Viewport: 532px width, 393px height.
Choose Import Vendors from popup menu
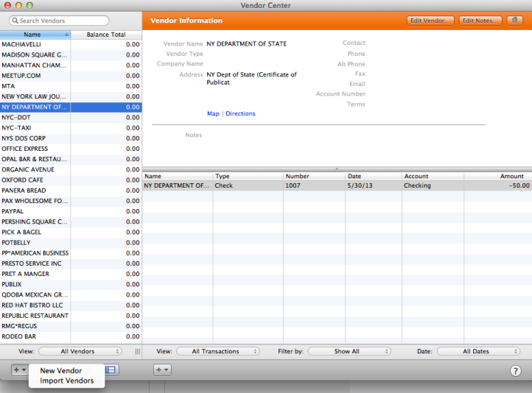pyautogui.click(x=67, y=380)
